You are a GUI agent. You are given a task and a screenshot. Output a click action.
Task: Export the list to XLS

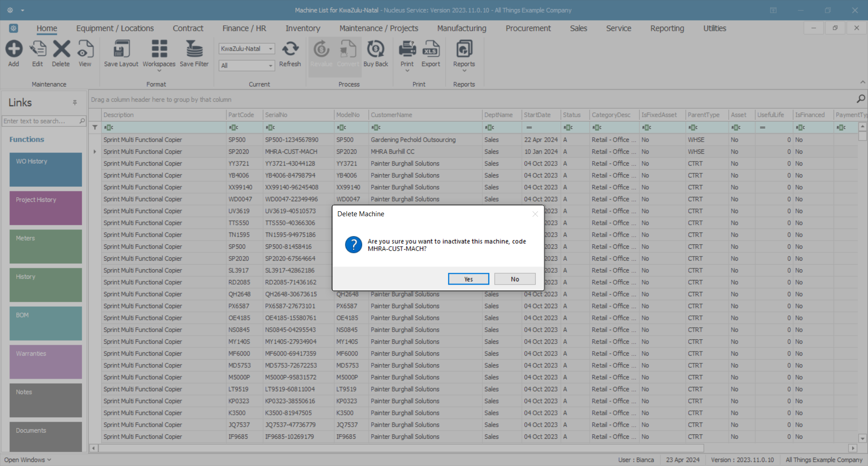point(431,49)
